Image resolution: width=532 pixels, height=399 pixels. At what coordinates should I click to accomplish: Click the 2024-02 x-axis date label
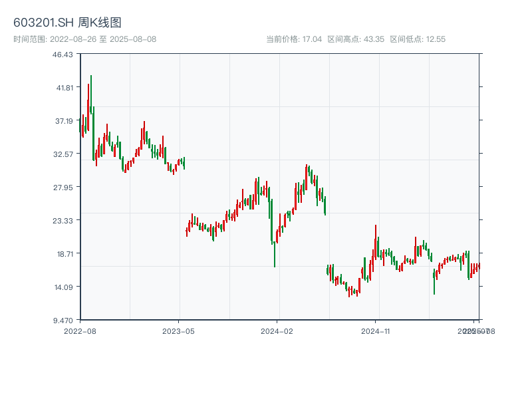277,331
